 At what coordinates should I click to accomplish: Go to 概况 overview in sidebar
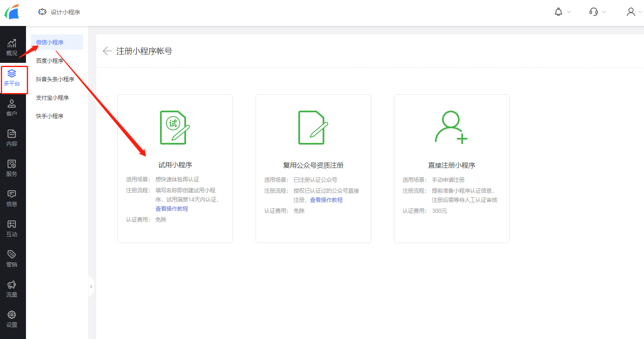tap(12, 48)
